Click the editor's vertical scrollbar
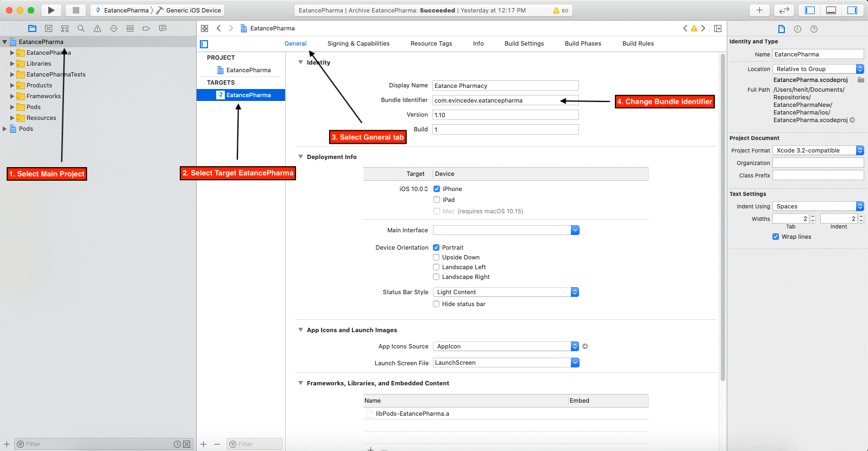The image size is (868, 451). (722, 217)
